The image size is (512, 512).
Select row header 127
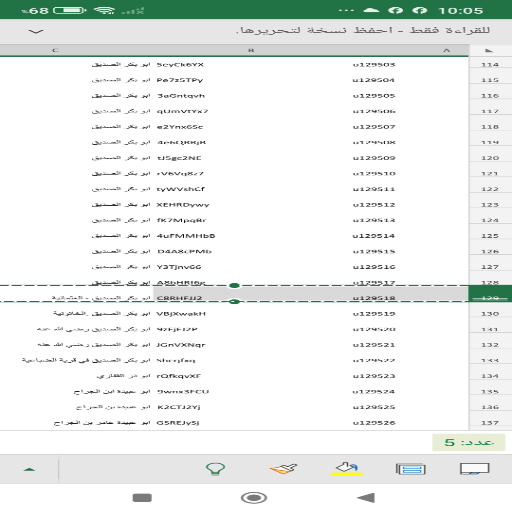(490, 267)
